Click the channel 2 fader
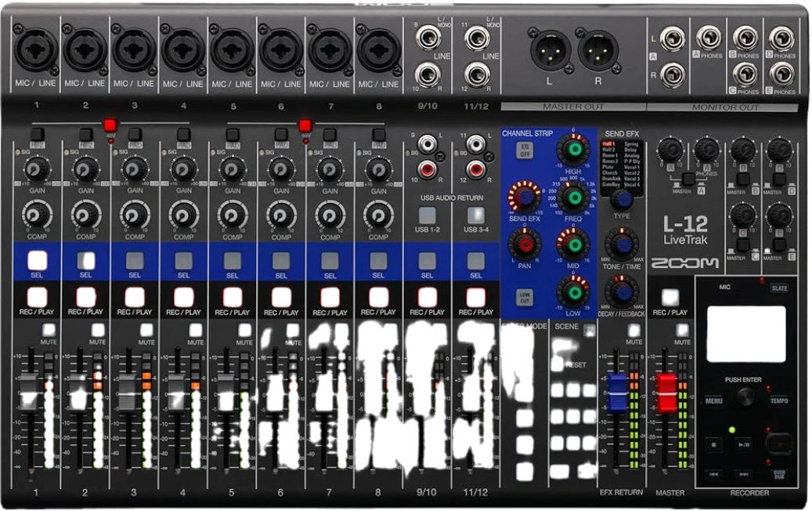 point(78,393)
